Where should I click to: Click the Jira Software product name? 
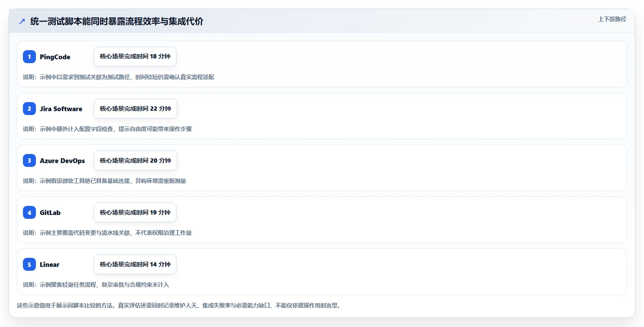tap(61, 109)
